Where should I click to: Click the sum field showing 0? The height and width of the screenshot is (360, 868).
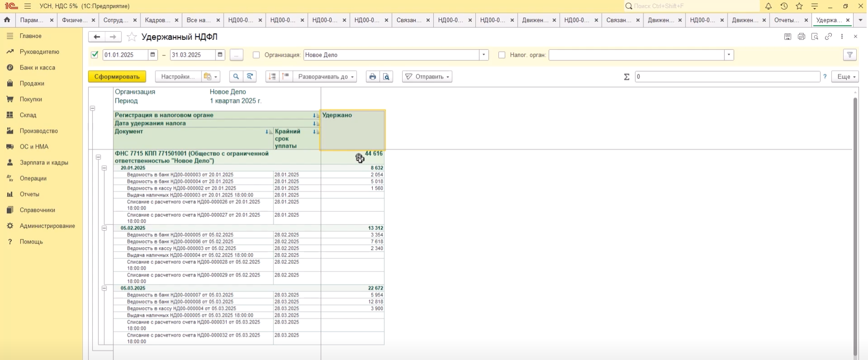pos(727,77)
